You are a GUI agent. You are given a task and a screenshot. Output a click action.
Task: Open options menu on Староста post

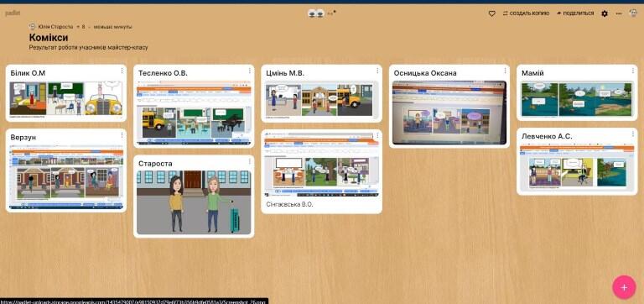pyautogui.click(x=250, y=161)
